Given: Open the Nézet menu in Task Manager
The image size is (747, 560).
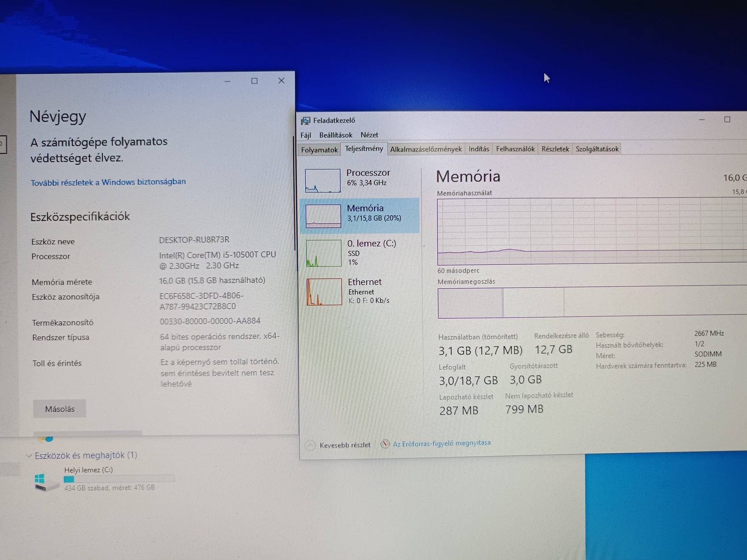Looking at the screenshot, I should click(x=369, y=135).
